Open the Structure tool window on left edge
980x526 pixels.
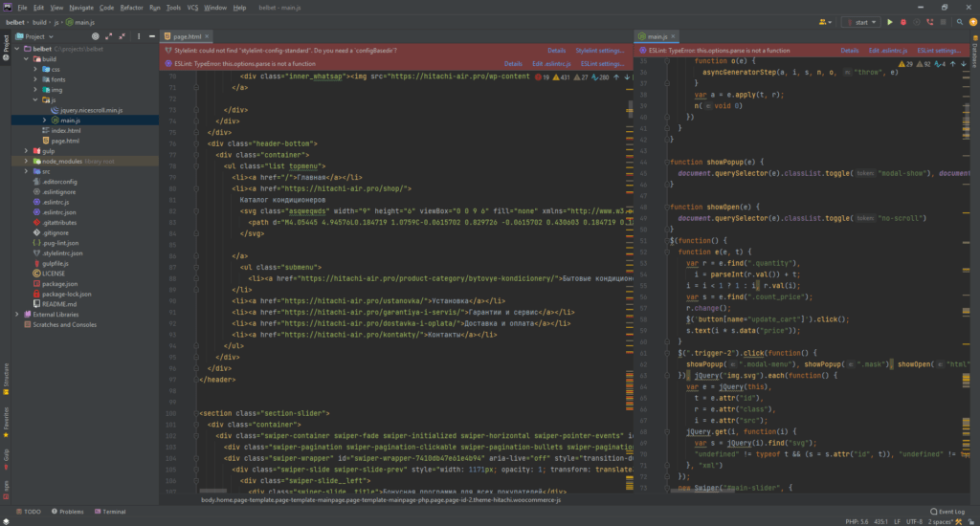click(5, 374)
